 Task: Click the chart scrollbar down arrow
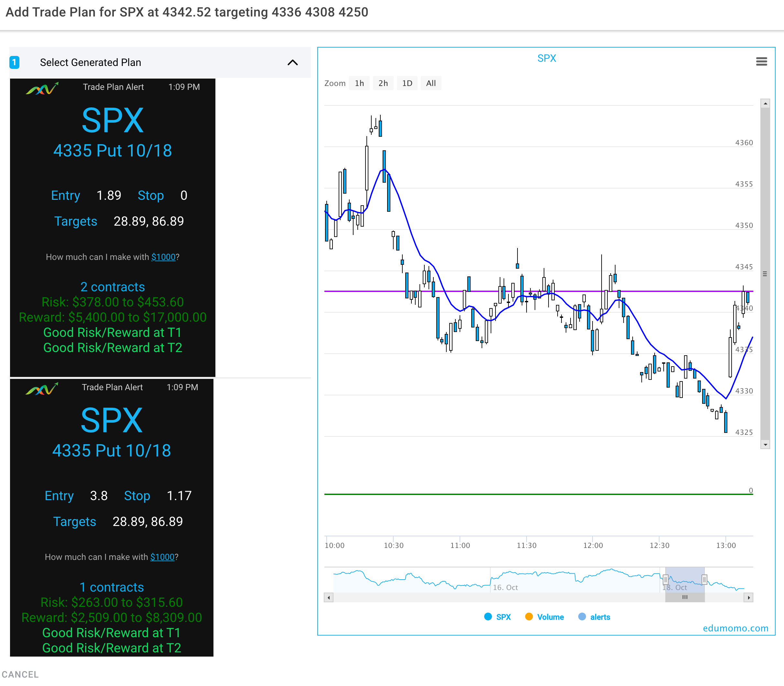[x=765, y=445]
